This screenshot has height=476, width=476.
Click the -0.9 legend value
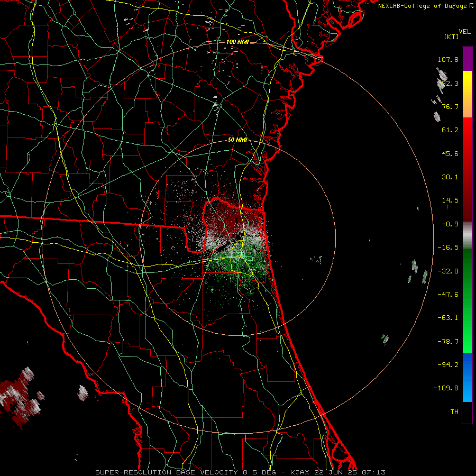point(450,224)
